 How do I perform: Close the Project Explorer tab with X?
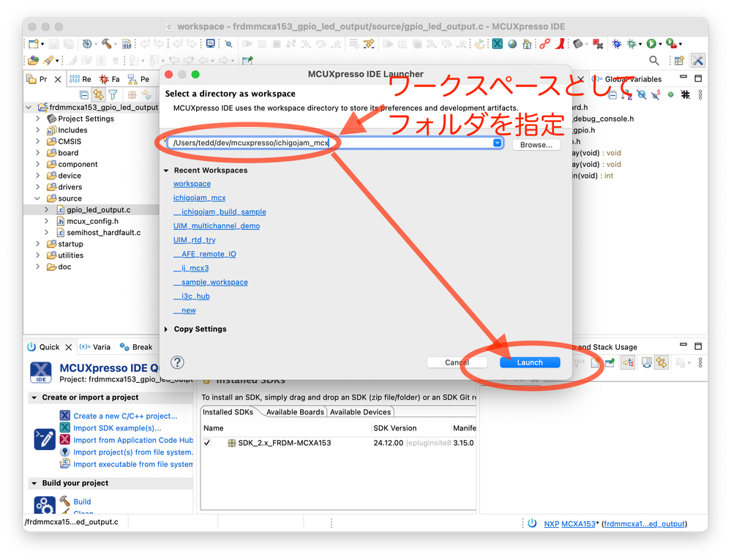coord(58,79)
